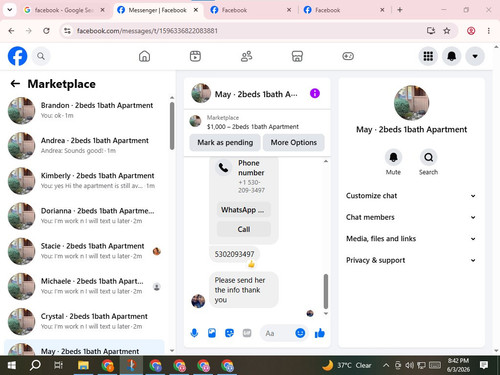
Task: Open Crystal's 2beds 1bath chat
Action: point(85,321)
